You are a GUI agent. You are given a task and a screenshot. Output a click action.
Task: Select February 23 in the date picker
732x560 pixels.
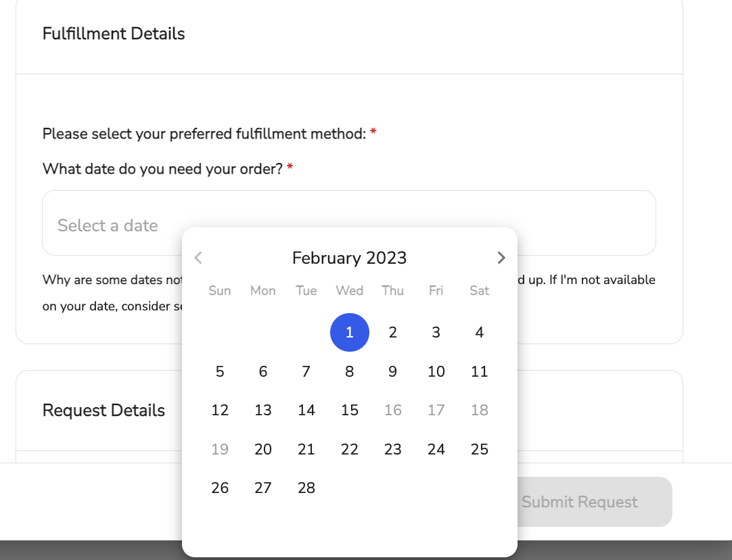(x=392, y=449)
